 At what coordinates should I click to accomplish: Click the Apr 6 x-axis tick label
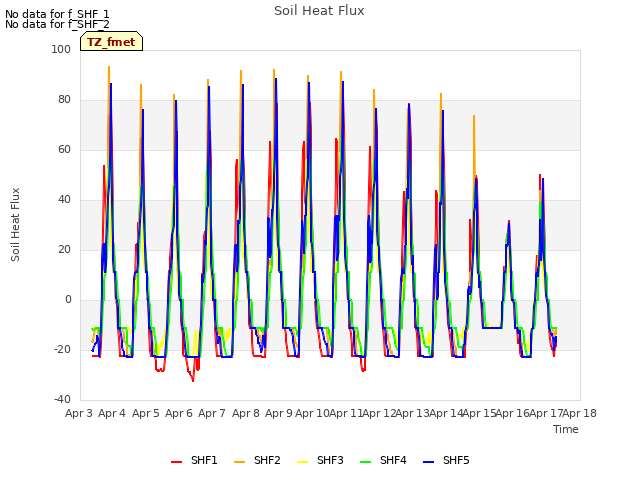tap(179, 413)
